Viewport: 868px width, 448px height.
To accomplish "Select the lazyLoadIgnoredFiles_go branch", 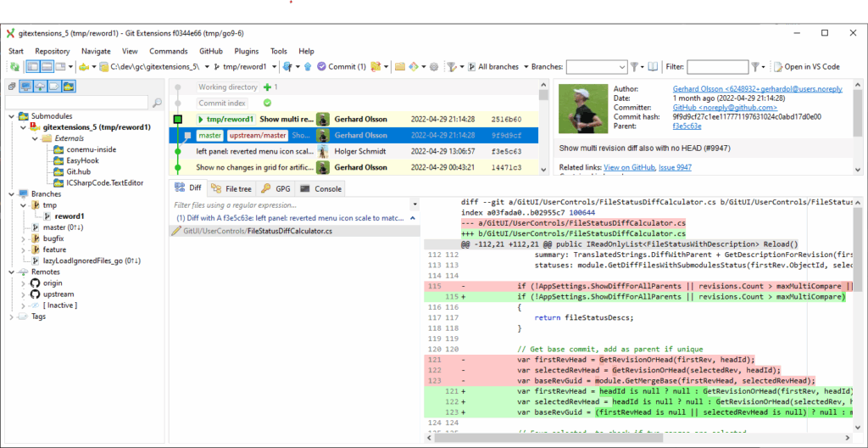I will point(92,260).
